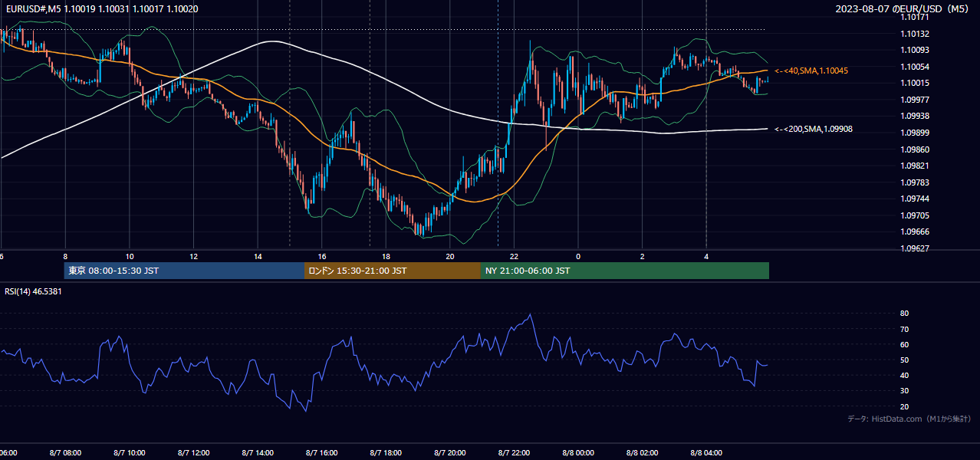
Task: Click the RSI scale value 80
Action: (904, 314)
